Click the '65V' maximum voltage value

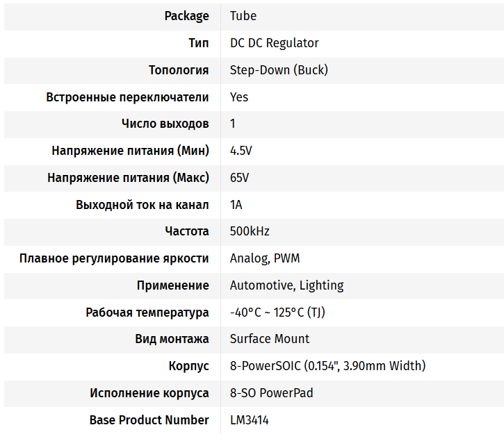(x=239, y=178)
